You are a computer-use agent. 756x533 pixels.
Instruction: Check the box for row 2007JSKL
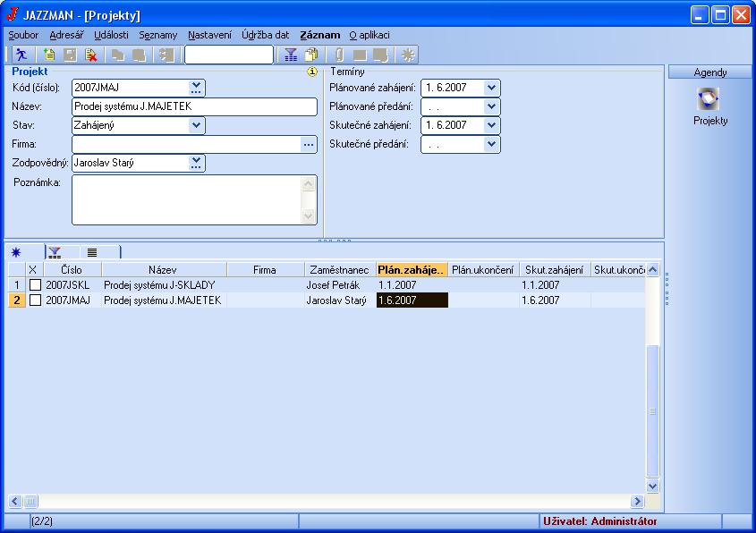[35, 285]
